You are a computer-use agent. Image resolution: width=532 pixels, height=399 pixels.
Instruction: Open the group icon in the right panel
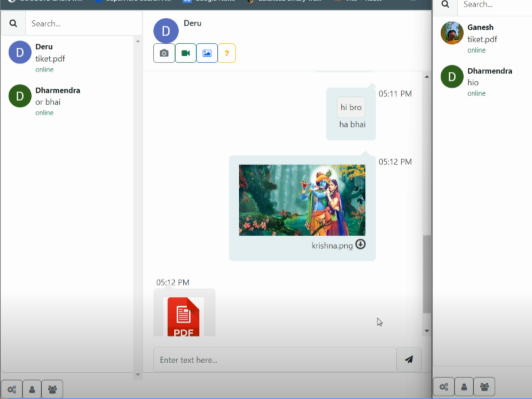pyautogui.click(x=484, y=386)
